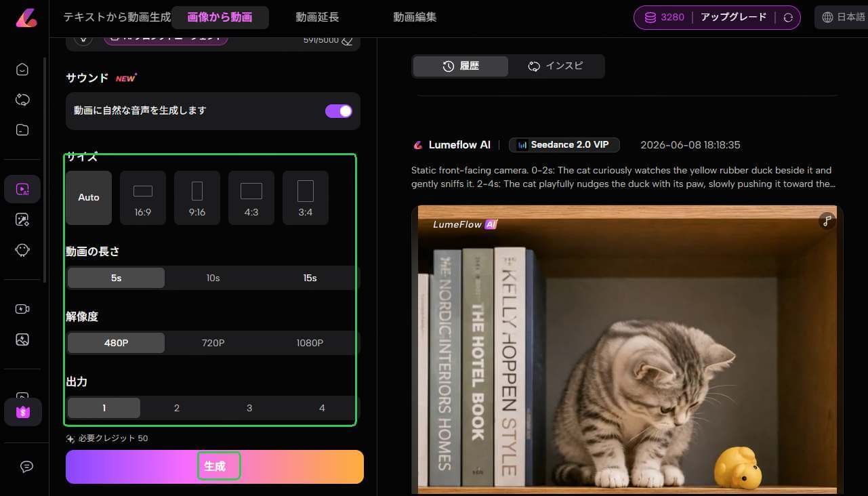868x496 pixels.
Task: Open the home icon in the sidebar
Action: pos(22,69)
